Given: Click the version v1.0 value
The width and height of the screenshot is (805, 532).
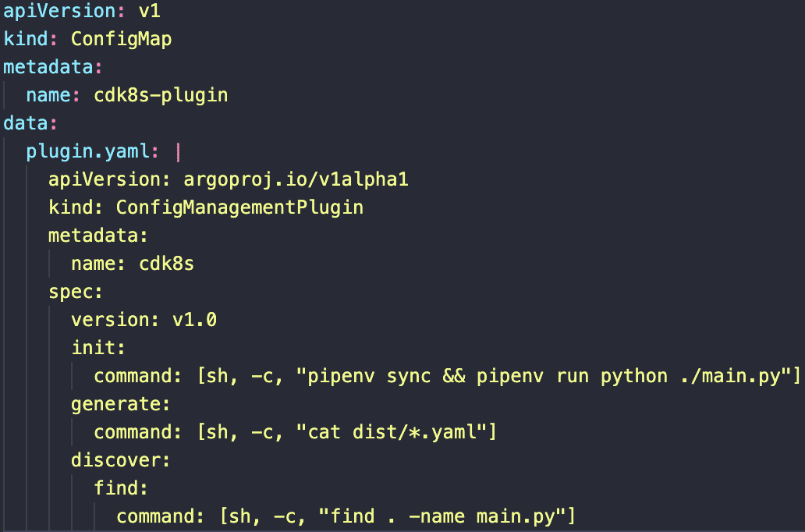Looking at the screenshot, I should 194,320.
